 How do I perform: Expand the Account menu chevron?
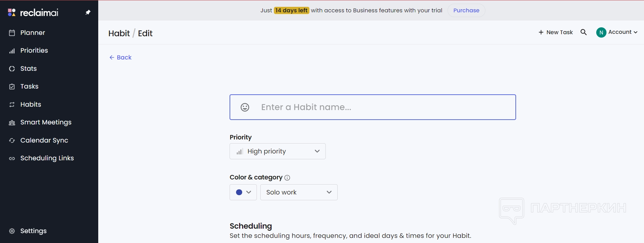click(x=635, y=32)
